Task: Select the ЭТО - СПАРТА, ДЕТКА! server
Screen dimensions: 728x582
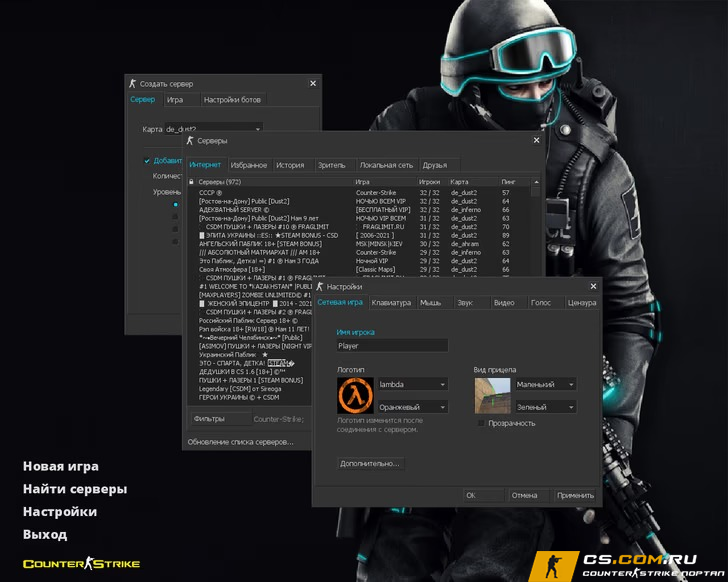Action: click(250, 363)
